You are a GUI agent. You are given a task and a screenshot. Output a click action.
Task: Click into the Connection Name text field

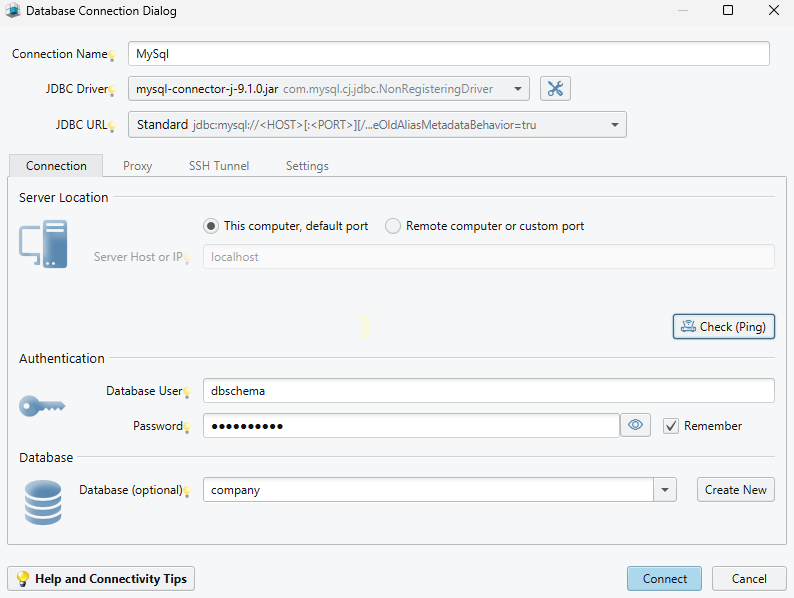[x=448, y=54]
